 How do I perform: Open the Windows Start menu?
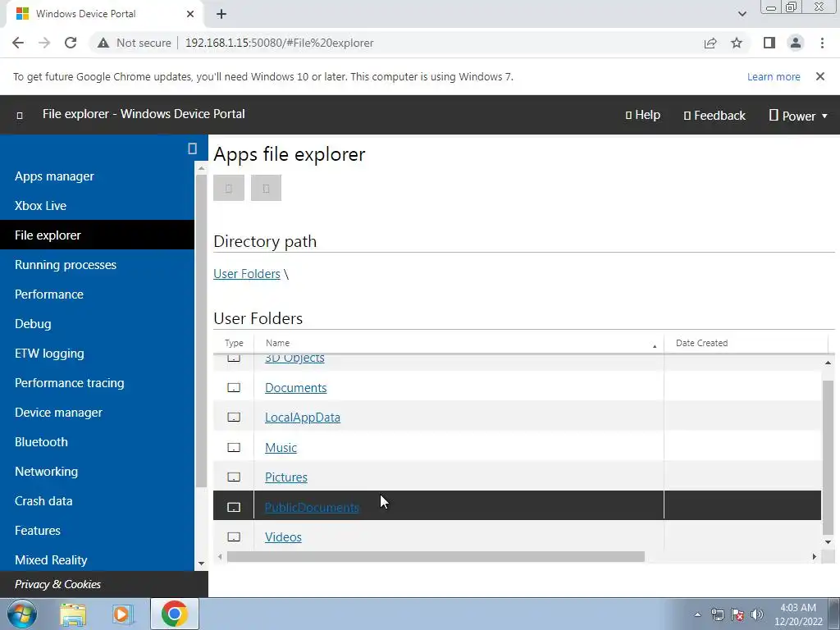click(22, 614)
